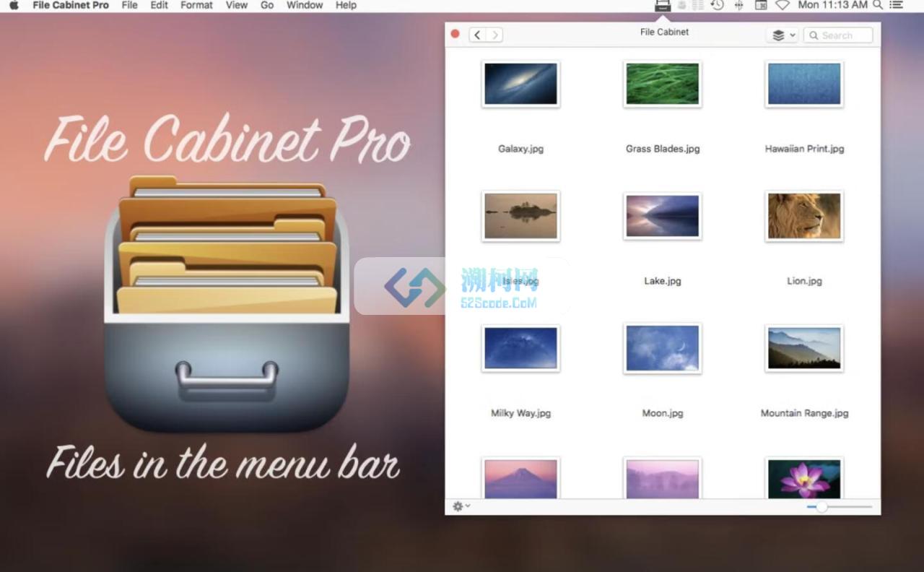Open the Go menu
Image resolution: width=924 pixels, height=572 pixels.
pos(267,5)
